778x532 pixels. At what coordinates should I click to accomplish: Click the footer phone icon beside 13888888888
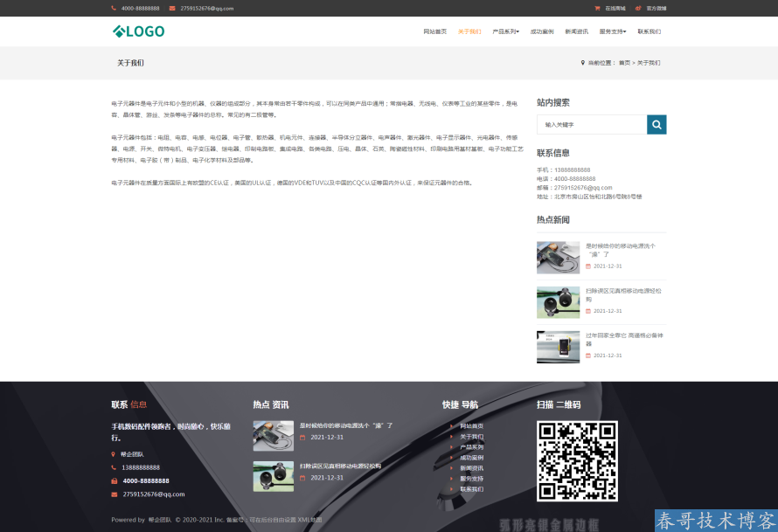point(114,467)
